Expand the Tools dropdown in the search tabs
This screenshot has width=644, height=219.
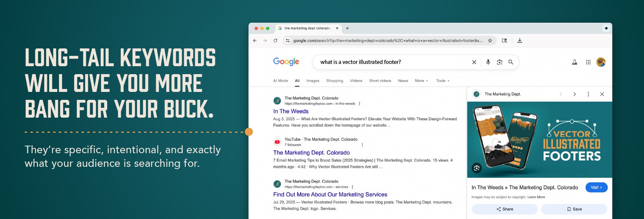442,81
